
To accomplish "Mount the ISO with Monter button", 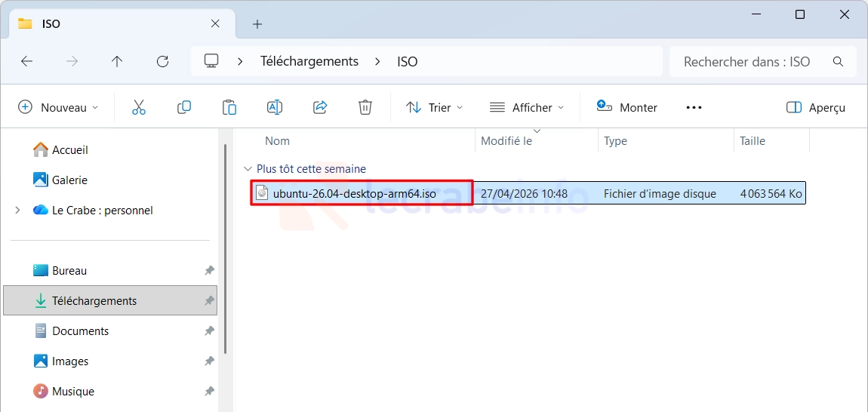I will 627,107.
